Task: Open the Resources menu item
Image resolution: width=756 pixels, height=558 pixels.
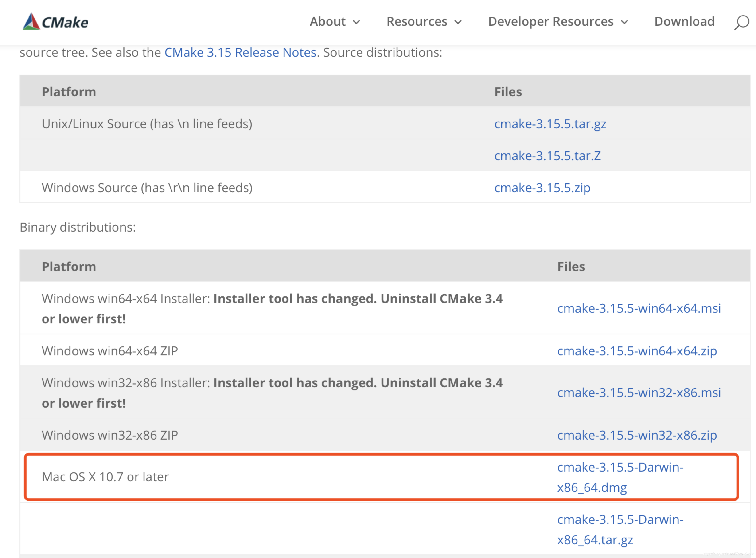Action: pos(417,22)
